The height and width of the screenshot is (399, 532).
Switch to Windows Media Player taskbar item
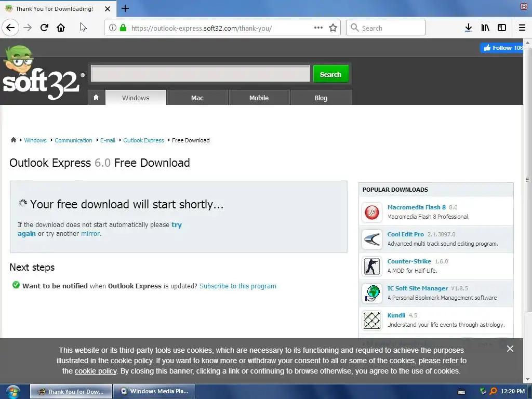click(154, 391)
